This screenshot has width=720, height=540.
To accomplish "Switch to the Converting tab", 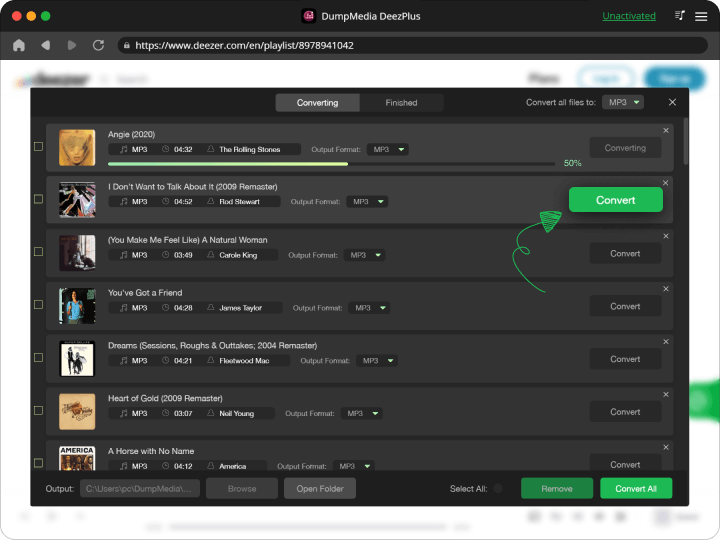I will point(317,103).
